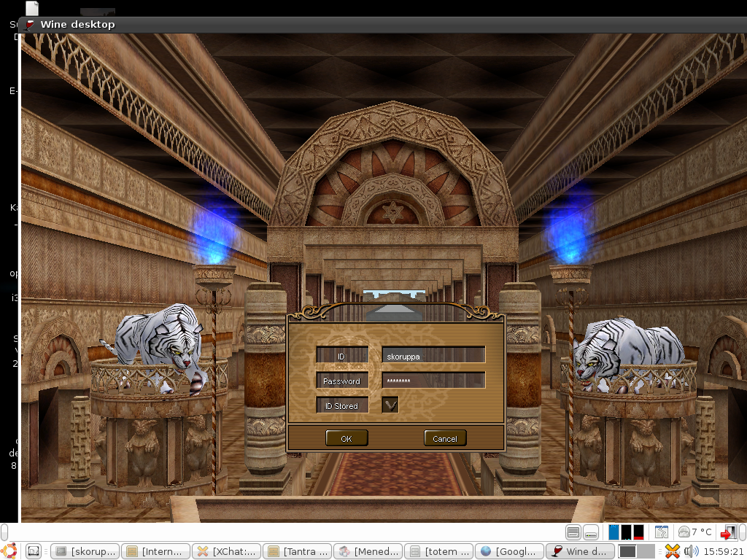Image resolution: width=747 pixels, height=560 pixels.
Task: Focus the ID field containing skoruppa
Action: click(433, 355)
